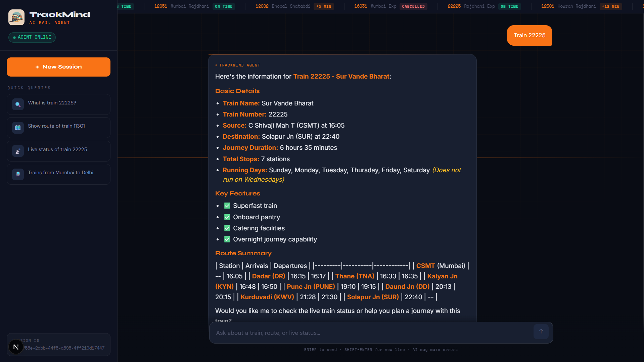Click the 'Train Name:' label
The width and height of the screenshot is (644, 362).
click(241, 103)
